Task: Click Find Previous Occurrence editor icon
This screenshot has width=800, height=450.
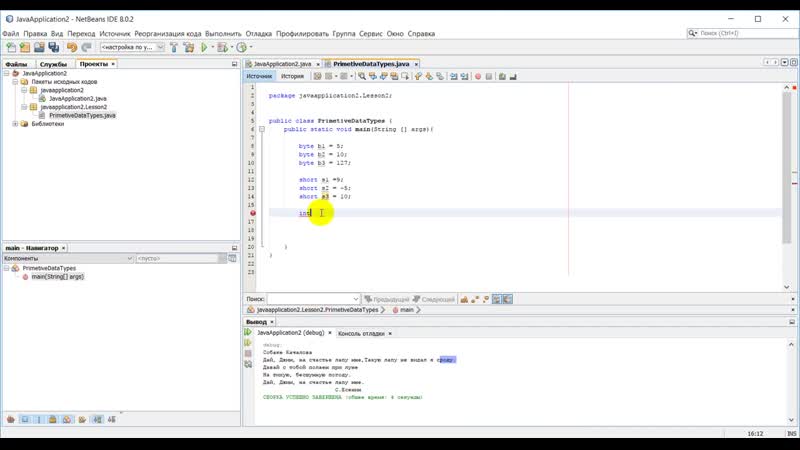Action: [x=373, y=77]
